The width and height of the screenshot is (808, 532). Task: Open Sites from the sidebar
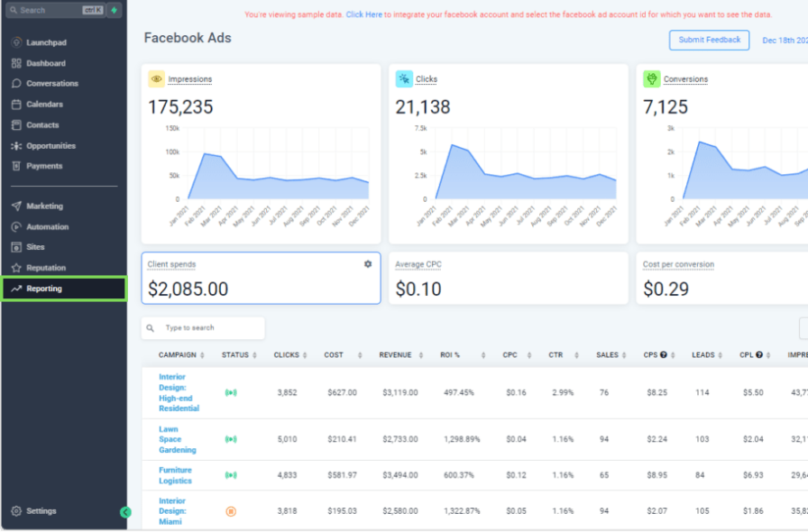click(x=35, y=247)
